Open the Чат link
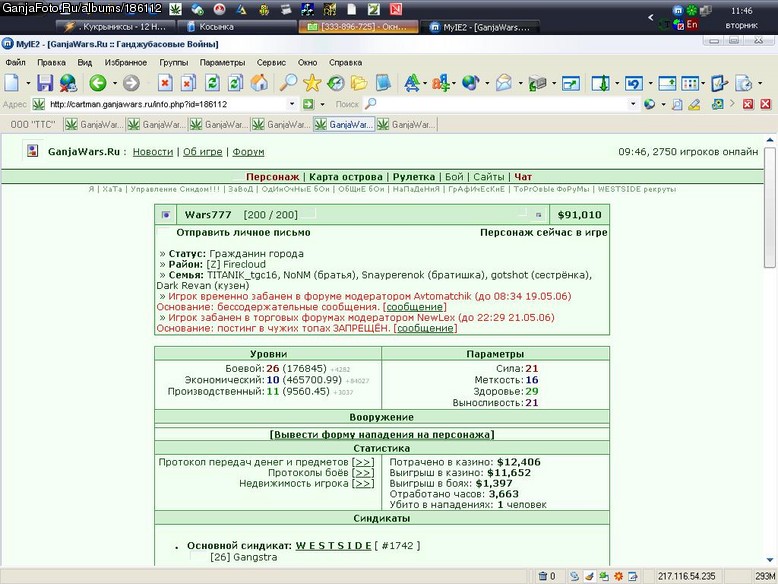The image size is (778, 584). (523, 177)
